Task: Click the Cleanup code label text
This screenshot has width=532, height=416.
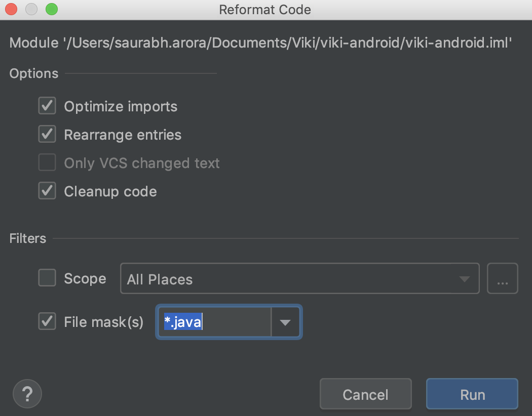Action: click(110, 191)
